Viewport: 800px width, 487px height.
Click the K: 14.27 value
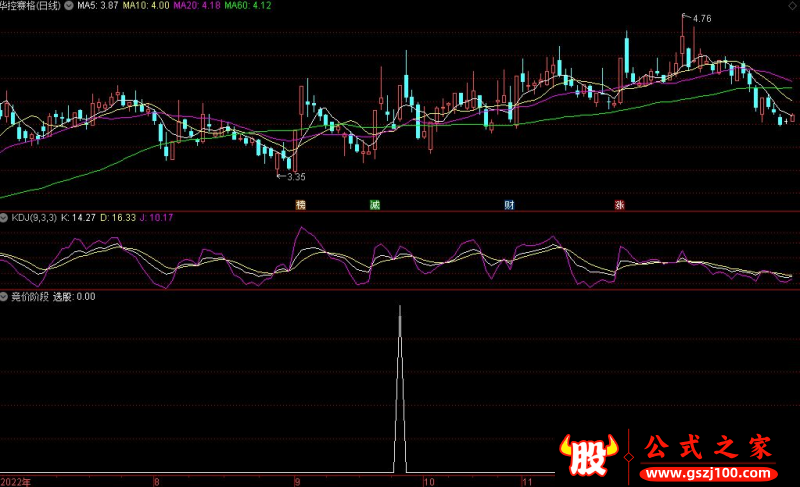78,218
